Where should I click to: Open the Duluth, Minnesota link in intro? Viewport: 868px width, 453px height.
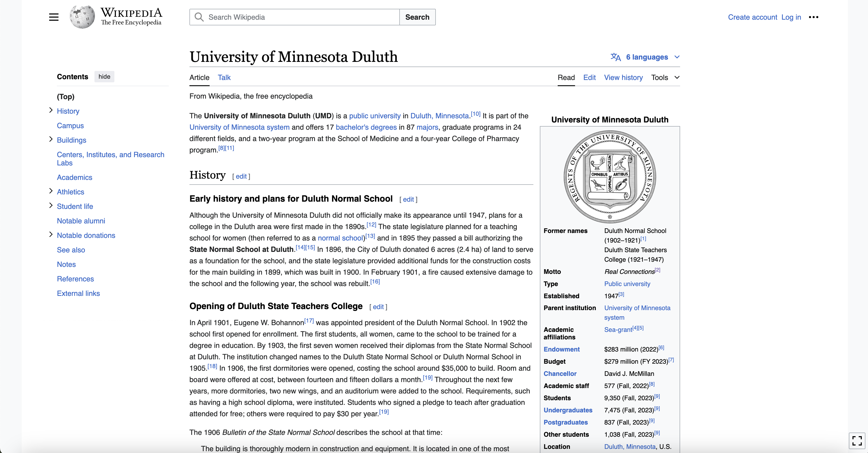(x=439, y=116)
